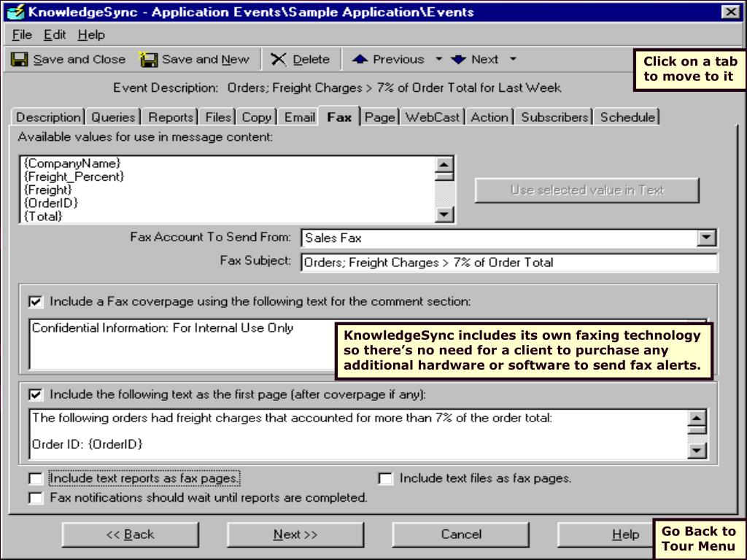
Task: Click the Cancel button
Action: (x=461, y=534)
